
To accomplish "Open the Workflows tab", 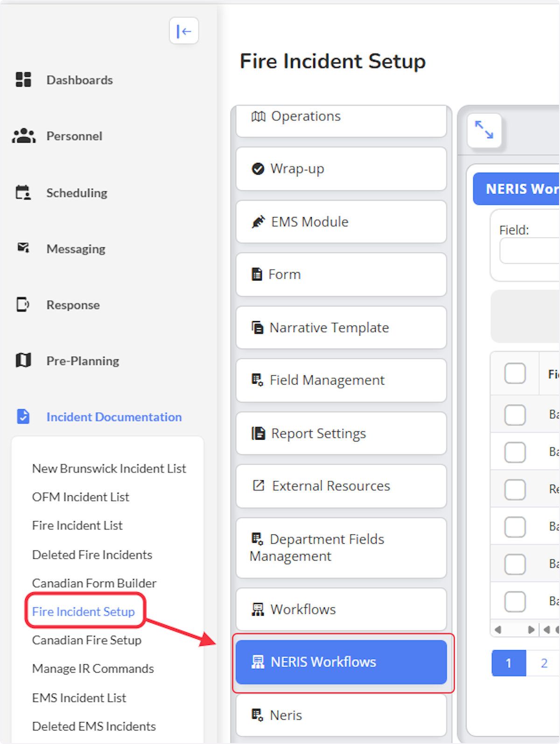I will coord(341,609).
